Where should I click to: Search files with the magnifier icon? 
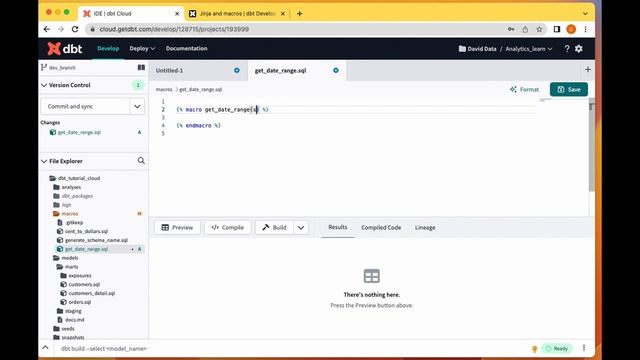click(x=141, y=161)
